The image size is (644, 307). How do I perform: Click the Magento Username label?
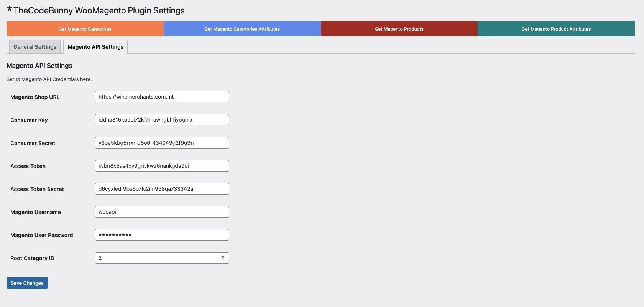[36, 212]
